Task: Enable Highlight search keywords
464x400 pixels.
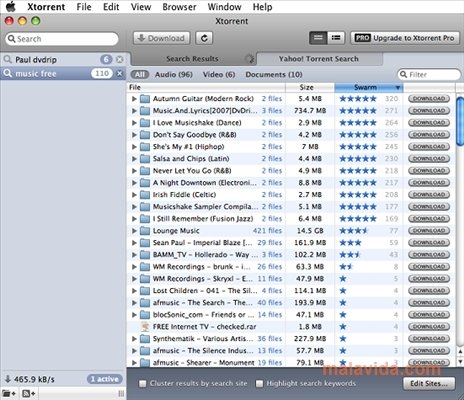Action: [259, 384]
